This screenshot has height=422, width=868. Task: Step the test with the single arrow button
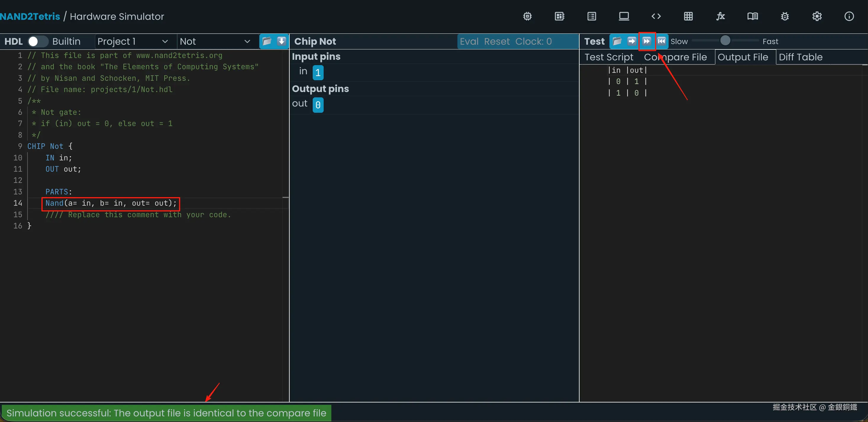(631, 41)
